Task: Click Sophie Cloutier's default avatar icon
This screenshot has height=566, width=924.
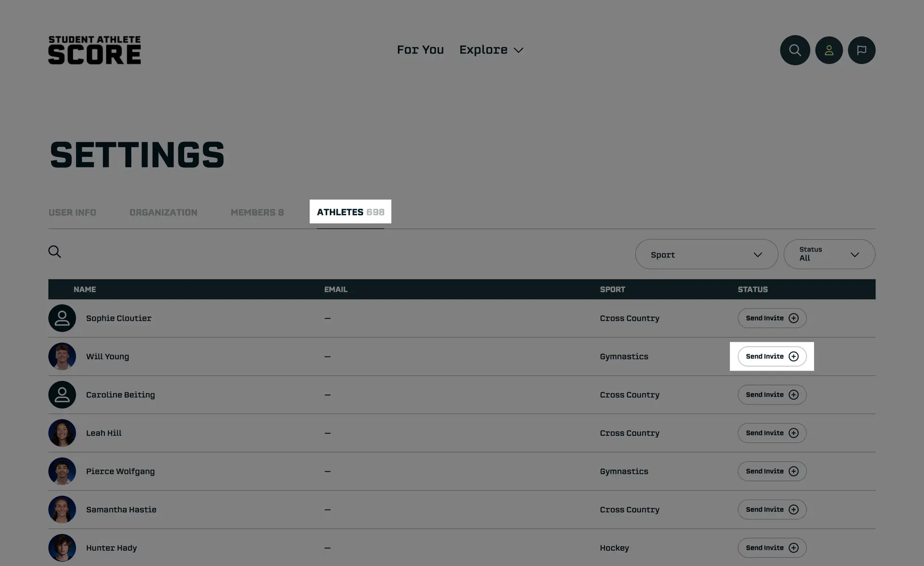Action: click(x=62, y=318)
